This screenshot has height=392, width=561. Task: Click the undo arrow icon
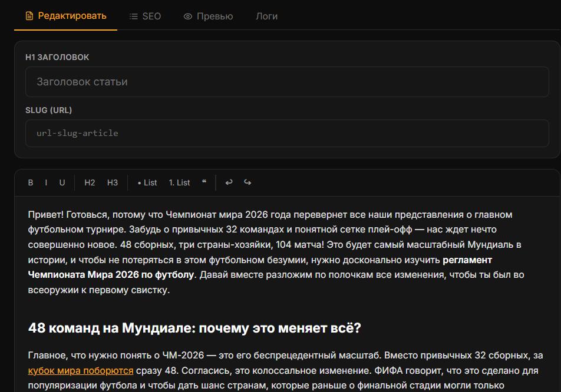pos(229,182)
